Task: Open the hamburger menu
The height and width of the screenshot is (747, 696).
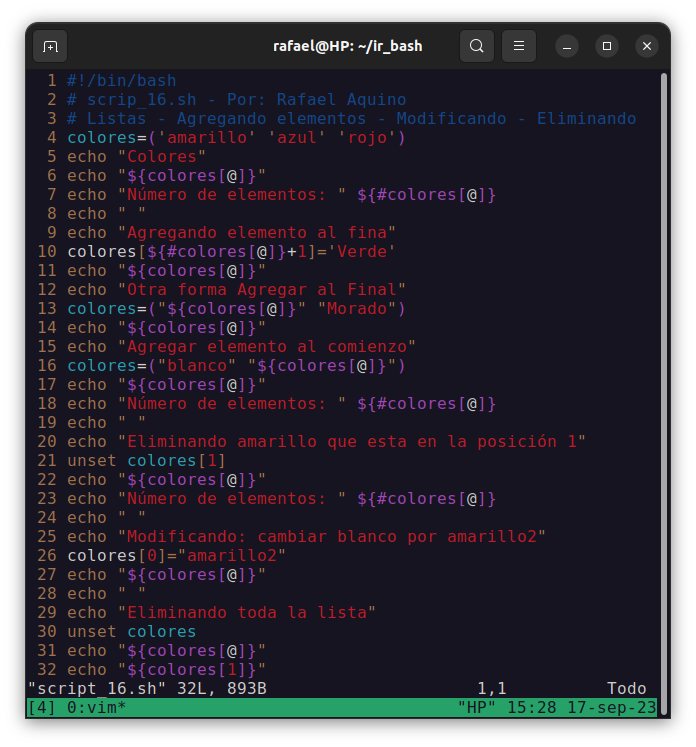Action: click(519, 46)
